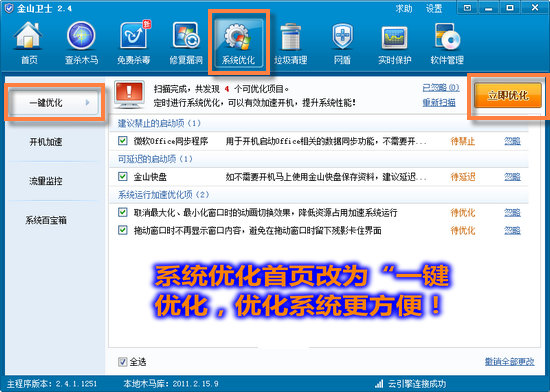Screen dimensions: 550x392
Task: Ignore the 金山快盘 item
Action: pos(512,177)
